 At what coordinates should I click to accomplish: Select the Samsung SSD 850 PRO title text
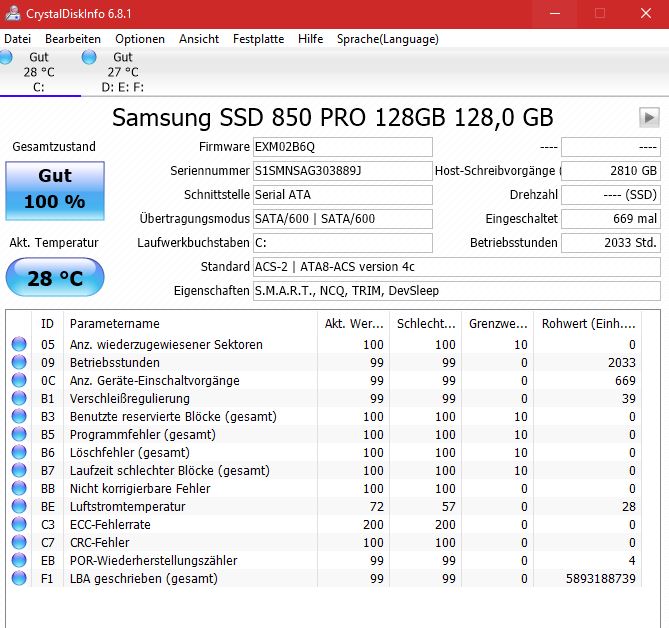[x=333, y=117]
